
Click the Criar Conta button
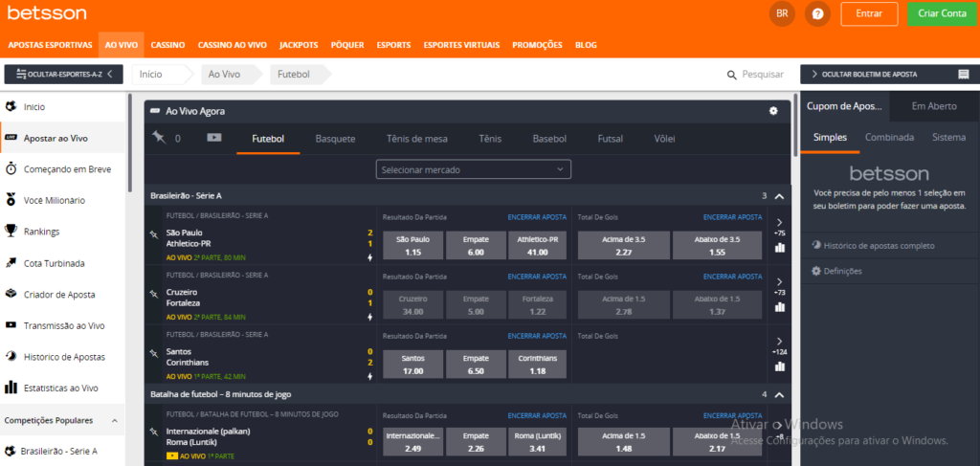[x=943, y=13]
